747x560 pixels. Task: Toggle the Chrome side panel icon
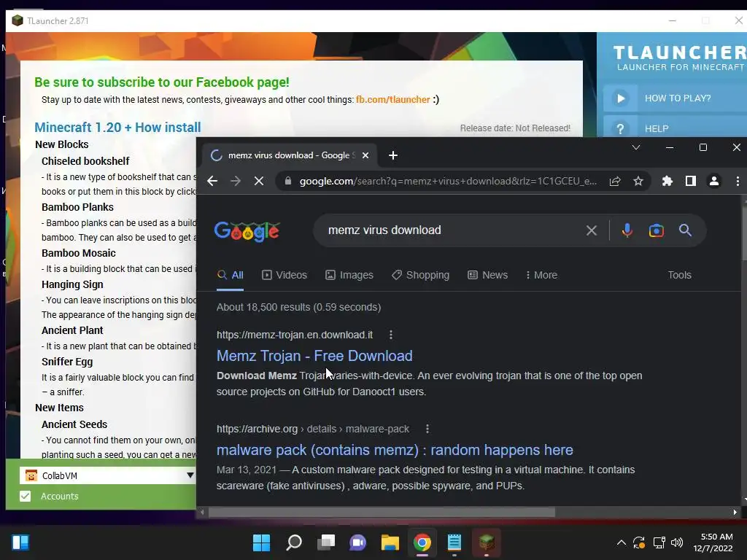pyautogui.click(x=690, y=181)
